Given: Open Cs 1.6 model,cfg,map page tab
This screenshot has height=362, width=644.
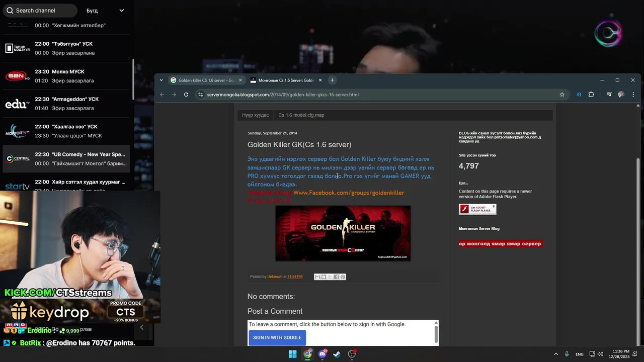Looking at the screenshot, I should tap(301, 115).
